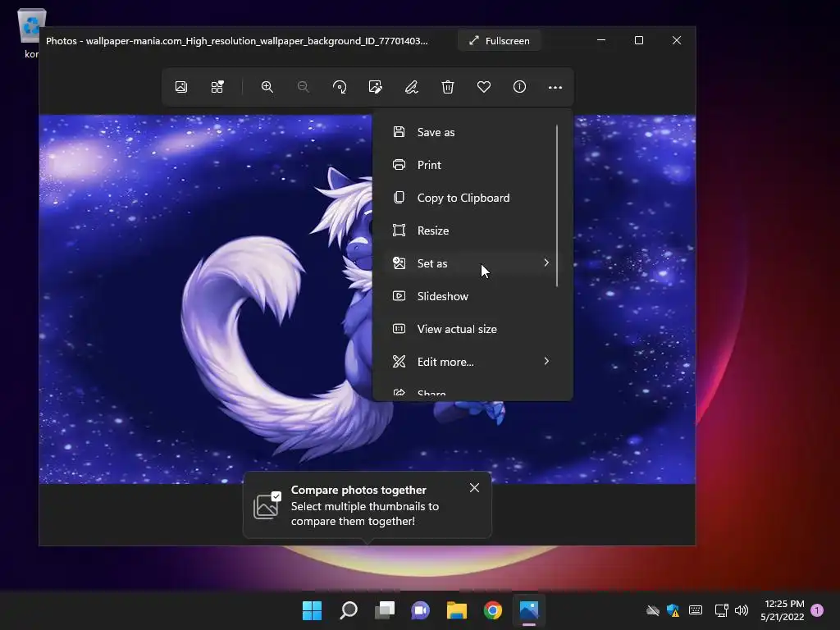
Task: Click the menu's vertical scrollbar
Action: click(x=557, y=206)
